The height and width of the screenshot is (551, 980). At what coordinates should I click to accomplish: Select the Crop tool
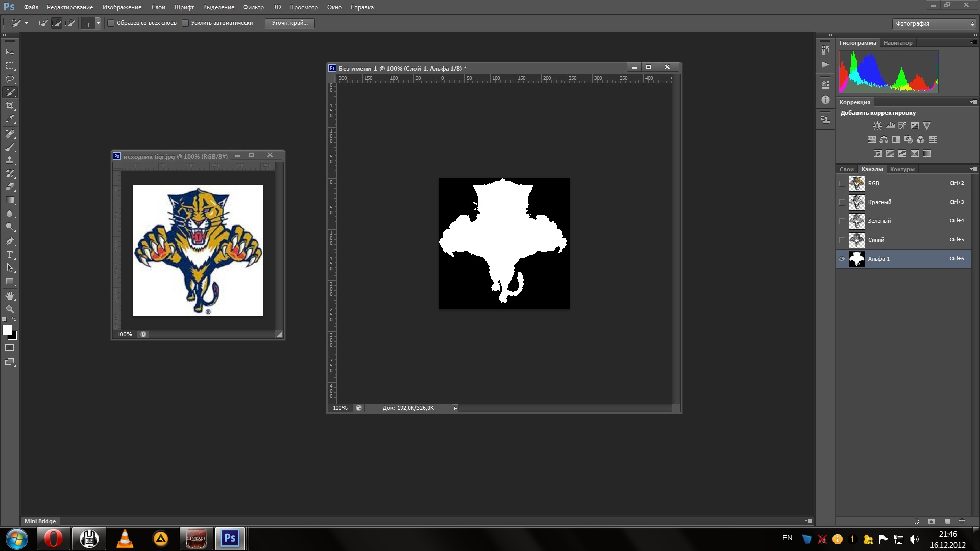[x=10, y=106]
